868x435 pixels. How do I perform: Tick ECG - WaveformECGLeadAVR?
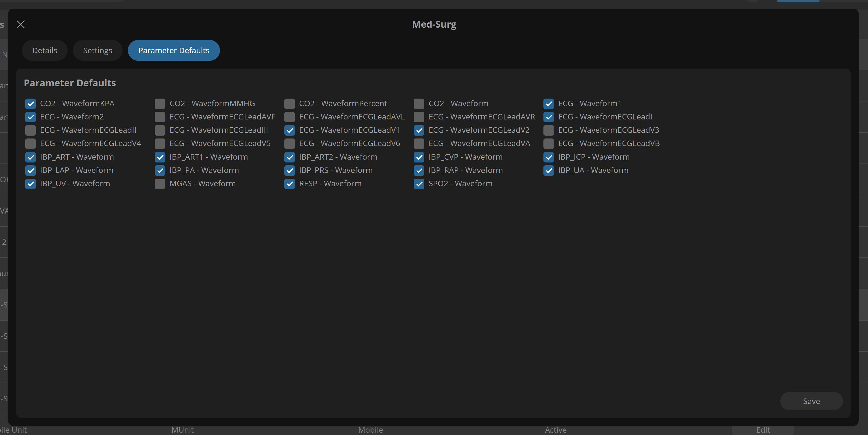tap(419, 117)
